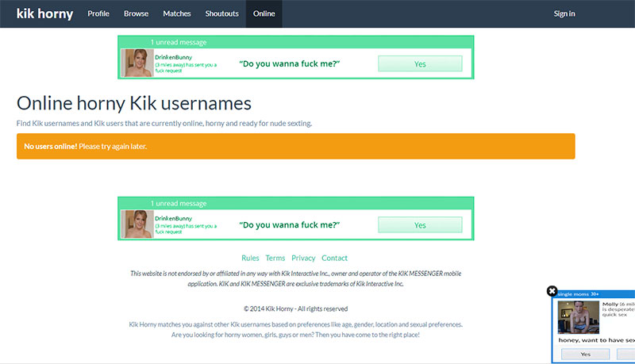
Task: Open the Profile nav item
Action: tap(98, 13)
